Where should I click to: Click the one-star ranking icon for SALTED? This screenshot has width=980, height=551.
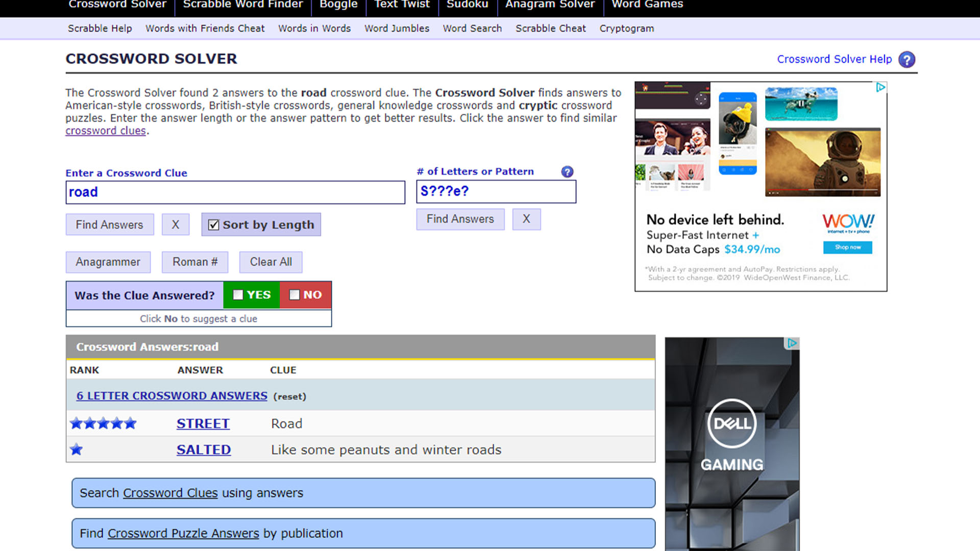coord(76,449)
